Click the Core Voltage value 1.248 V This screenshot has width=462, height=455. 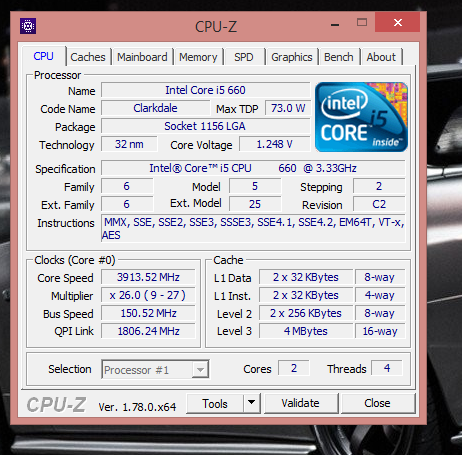275,144
